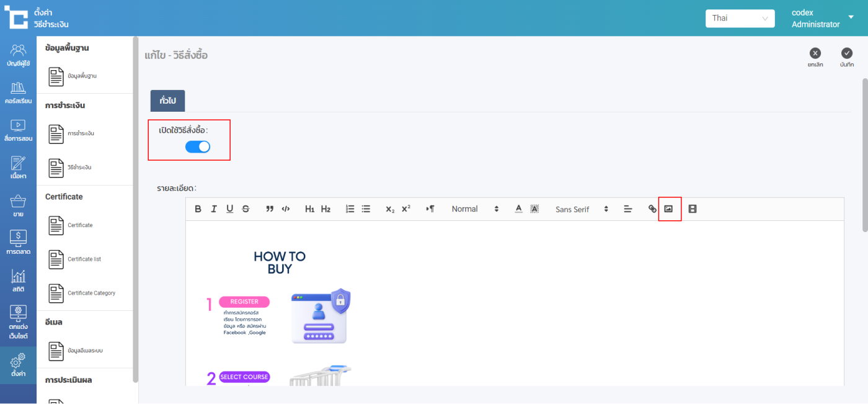Screen dimensions: 868x404
Task: Toggle bold formatting in editor toolbar
Action: pos(198,209)
